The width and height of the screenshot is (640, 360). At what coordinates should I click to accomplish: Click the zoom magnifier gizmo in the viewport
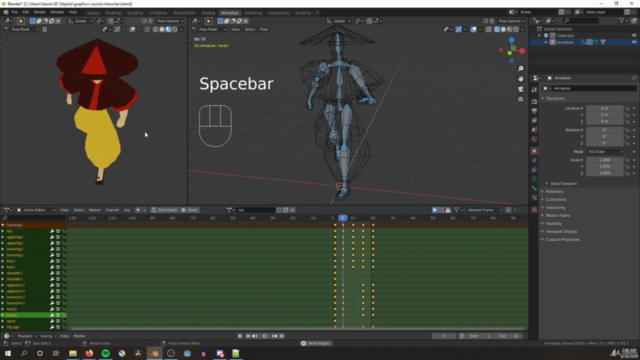tap(520, 69)
